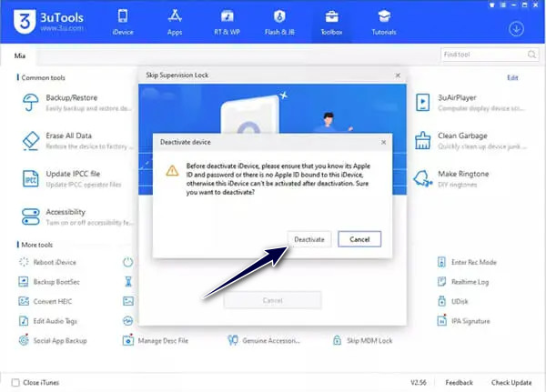The image size is (546, 392).
Task: Click the Skip MDM Lock icon
Action: (x=337, y=340)
